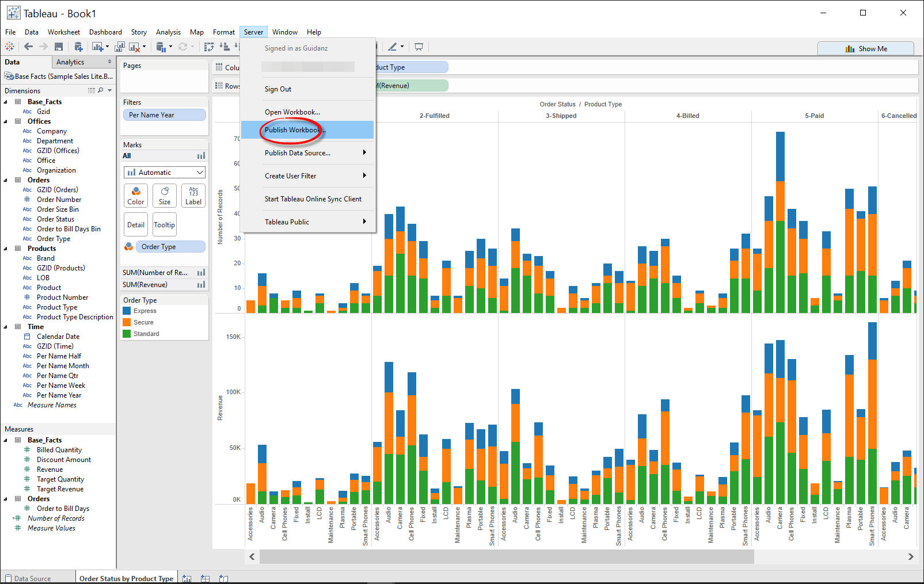Screen dimensions: 924x584
Task: Add a new dashboard tab at the bottom
Action: (x=205, y=578)
